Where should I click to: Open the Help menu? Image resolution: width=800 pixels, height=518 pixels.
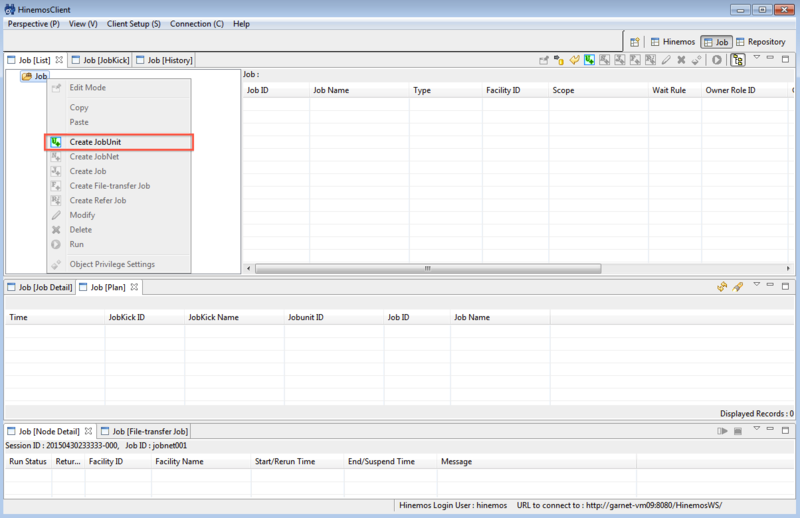241,24
